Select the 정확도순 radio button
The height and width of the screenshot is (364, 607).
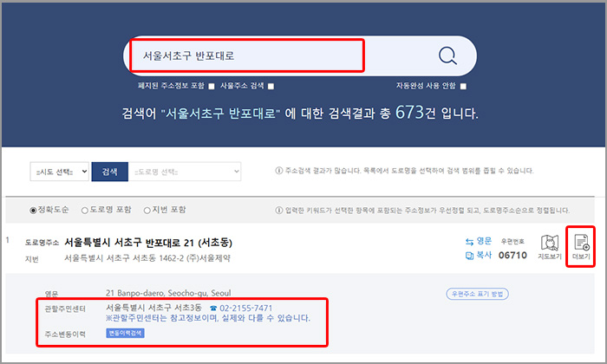pyautogui.click(x=33, y=211)
